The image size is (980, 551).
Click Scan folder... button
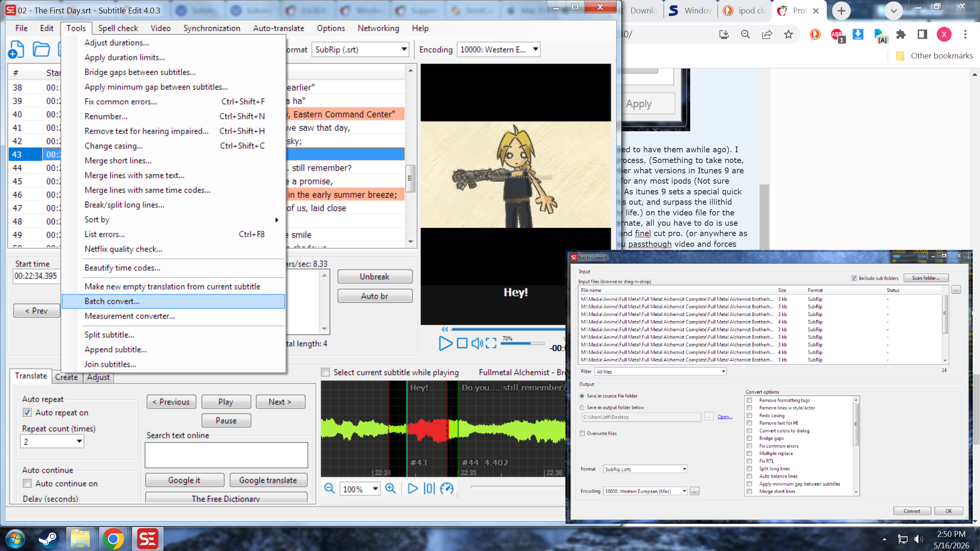[926, 278]
